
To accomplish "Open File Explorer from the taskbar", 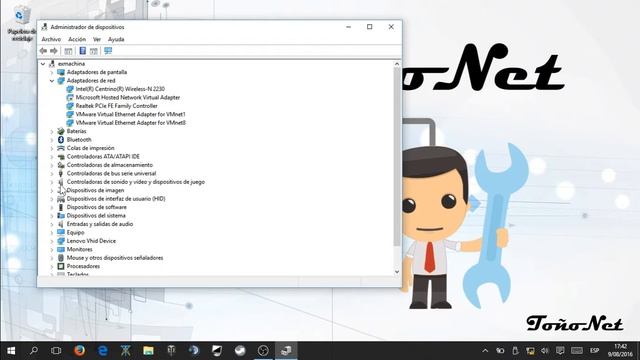I will click(148, 351).
